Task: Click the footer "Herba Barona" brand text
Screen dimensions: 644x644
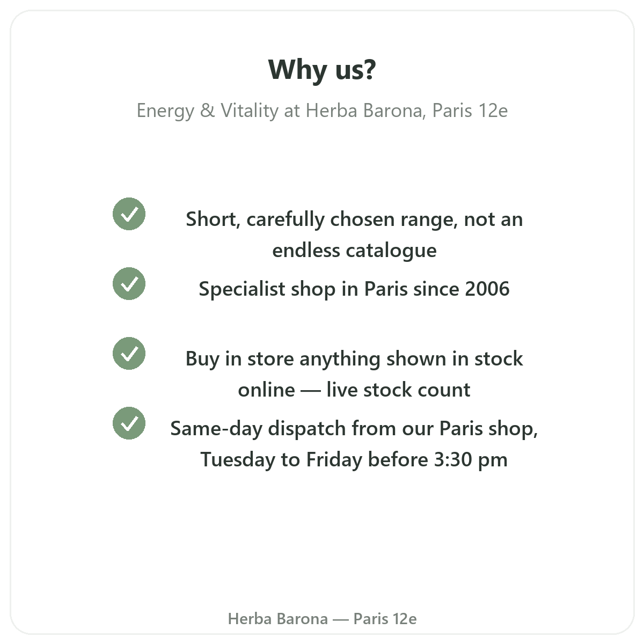Action: pos(278,619)
